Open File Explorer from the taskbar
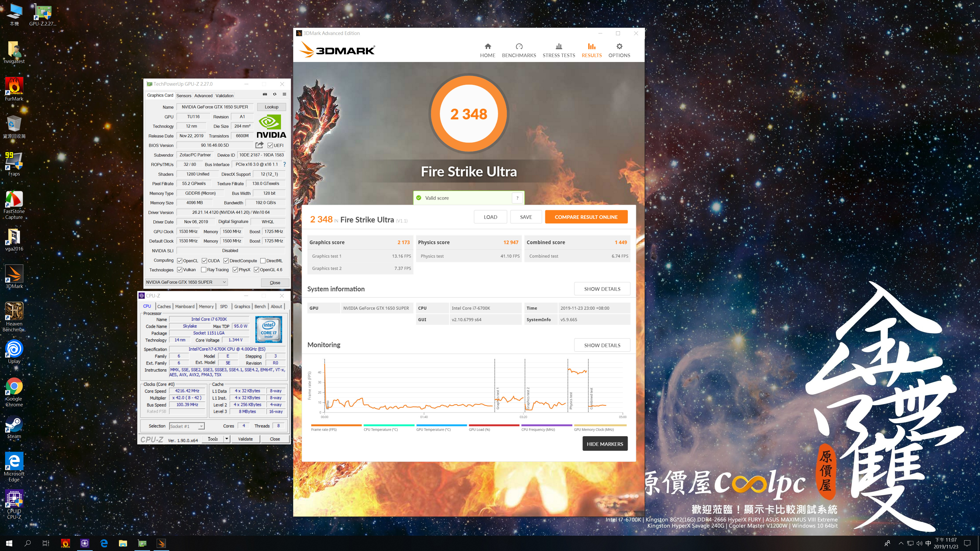 coord(122,543)
